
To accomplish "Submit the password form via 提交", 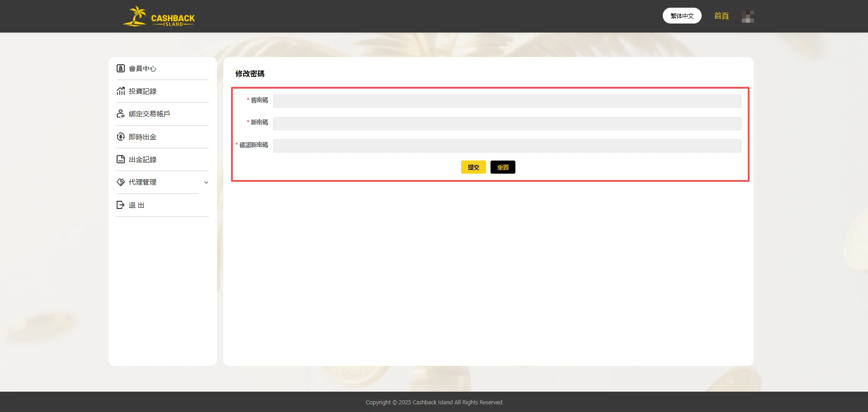I will click(x=473, y=167).
